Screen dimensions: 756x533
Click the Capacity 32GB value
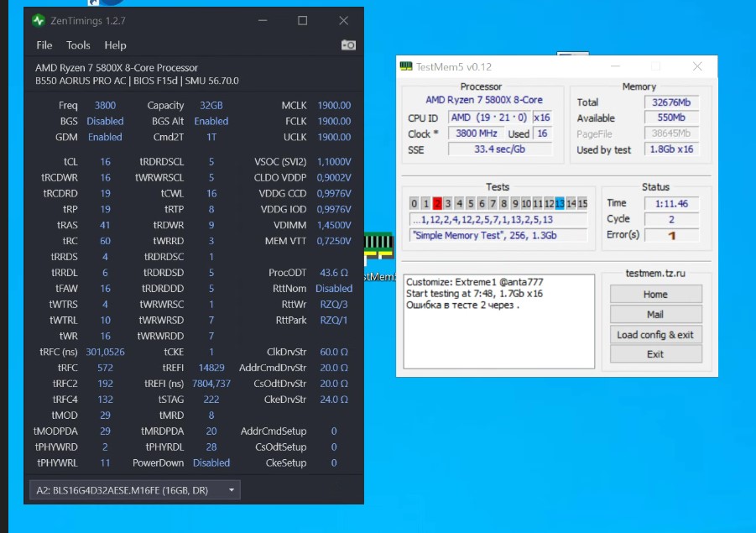211,106
